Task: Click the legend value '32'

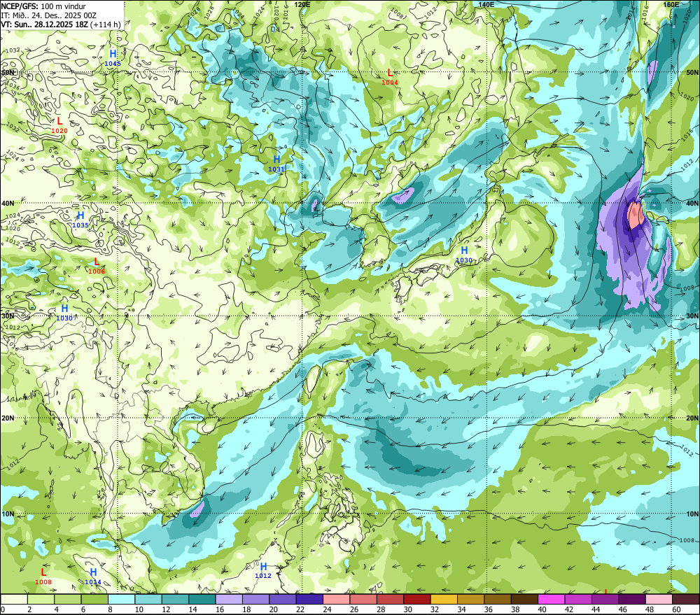Action: coord(435,609)
